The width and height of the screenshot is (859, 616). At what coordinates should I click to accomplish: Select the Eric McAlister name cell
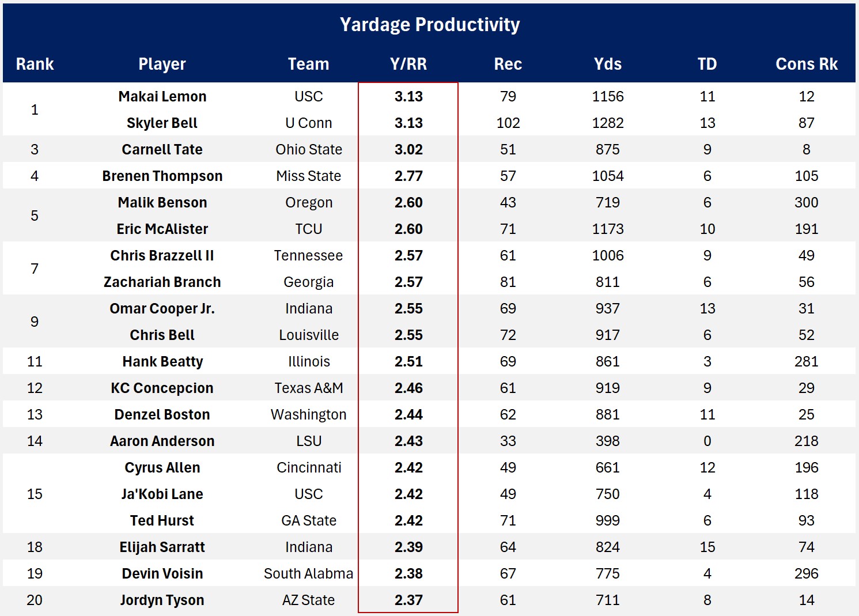coord(162,229)
